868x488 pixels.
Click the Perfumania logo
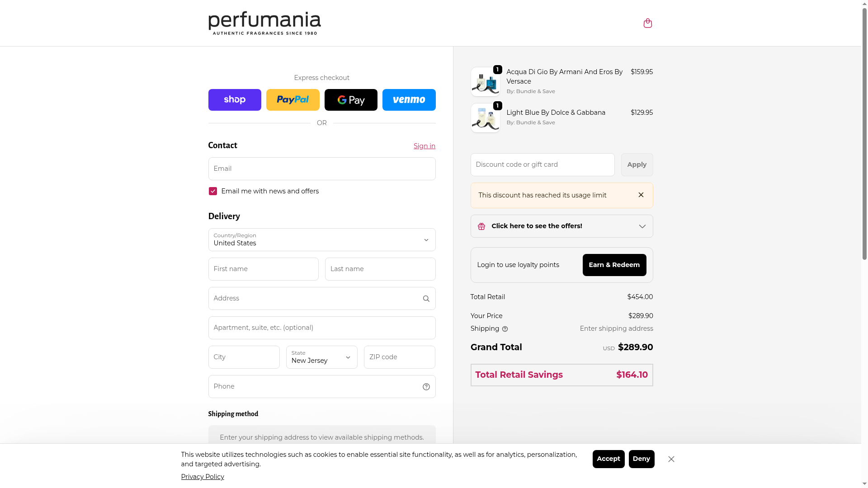coord(264,23)
